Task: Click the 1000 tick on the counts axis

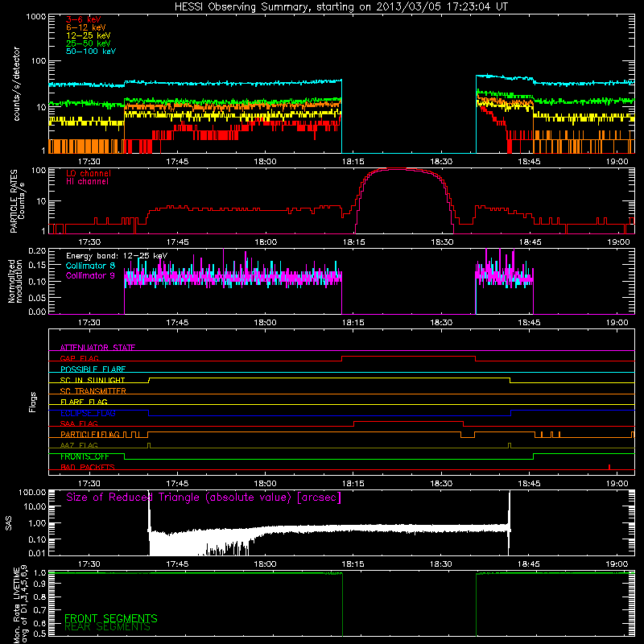Action: (x=35, y=17)
